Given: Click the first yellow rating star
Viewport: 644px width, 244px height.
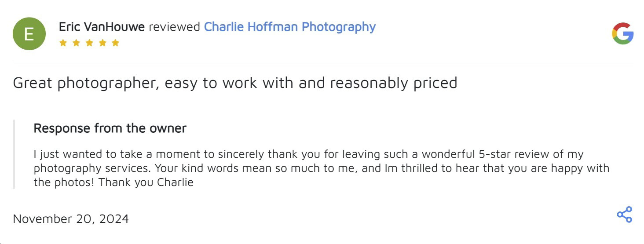Looking at the screenshot, I should tap(63, 43).
